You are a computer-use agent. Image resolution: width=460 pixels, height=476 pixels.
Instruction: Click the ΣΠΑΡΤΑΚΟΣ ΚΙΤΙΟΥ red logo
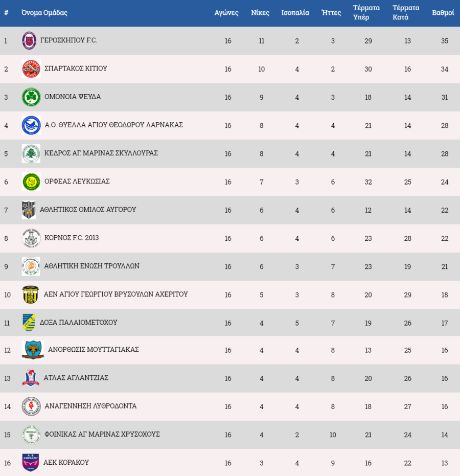(31, 69)
